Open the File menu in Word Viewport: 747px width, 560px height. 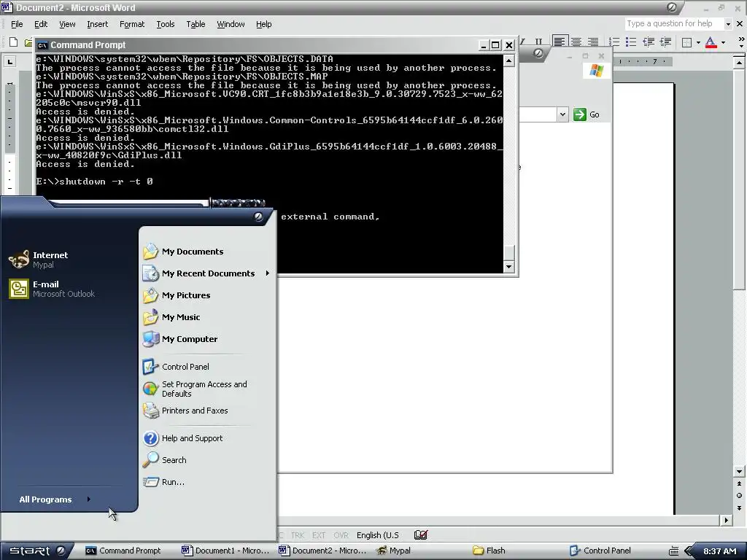click(x=17, y=24)
